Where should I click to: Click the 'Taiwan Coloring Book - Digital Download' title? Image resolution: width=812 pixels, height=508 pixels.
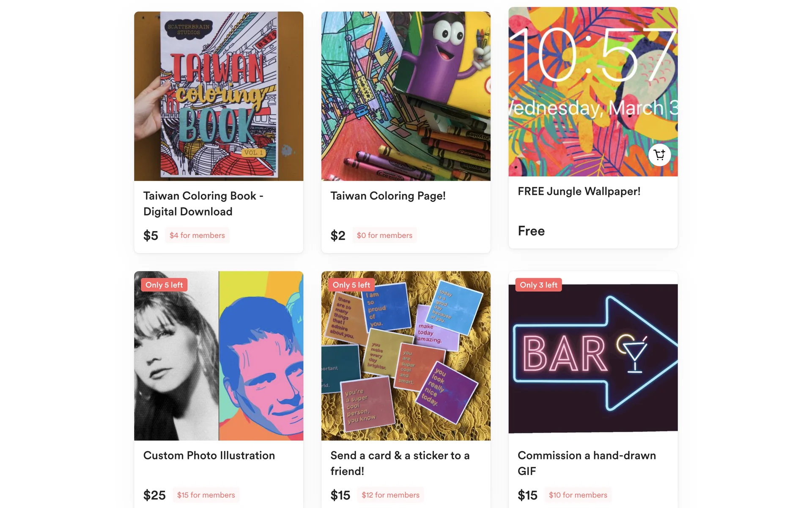203,204
